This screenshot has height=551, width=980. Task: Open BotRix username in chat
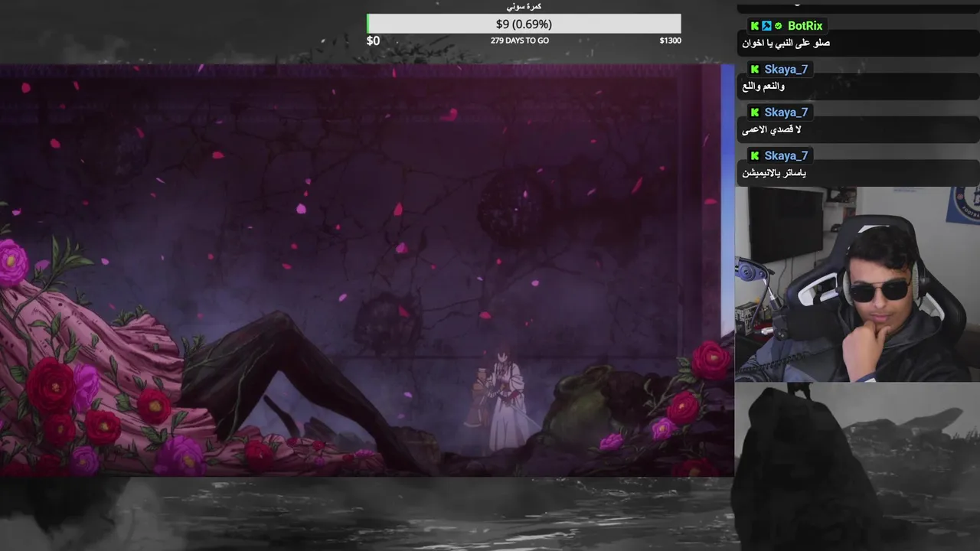[805, 26]
